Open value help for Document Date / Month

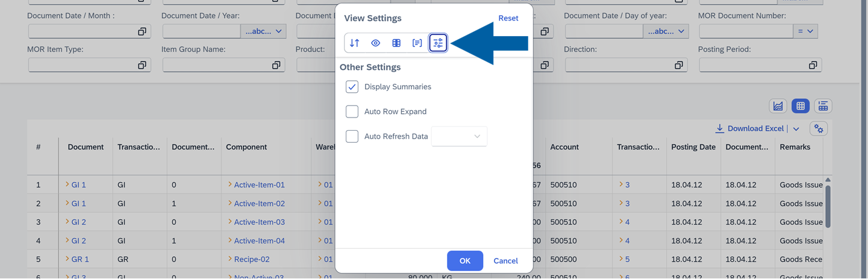[x=142, y=31]
